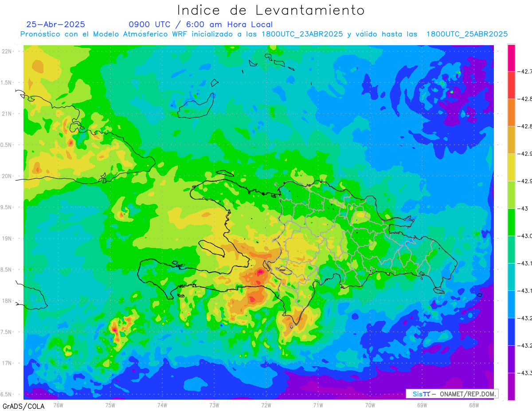
Task: Click the 'ONAMET/REP.DOM.' label box
Action: click(452, 394)
